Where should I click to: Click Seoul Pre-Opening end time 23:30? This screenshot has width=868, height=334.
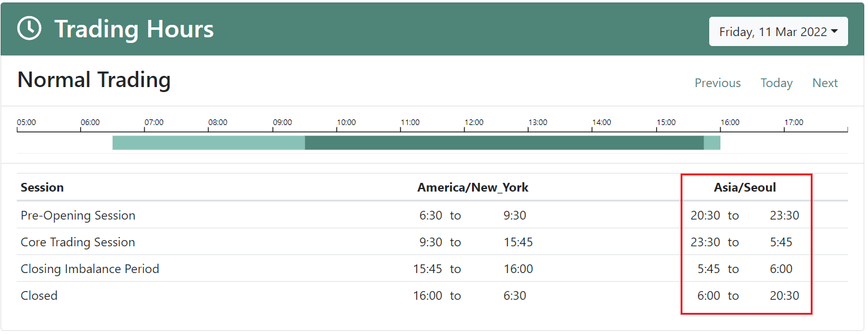[x=785, y=216]
